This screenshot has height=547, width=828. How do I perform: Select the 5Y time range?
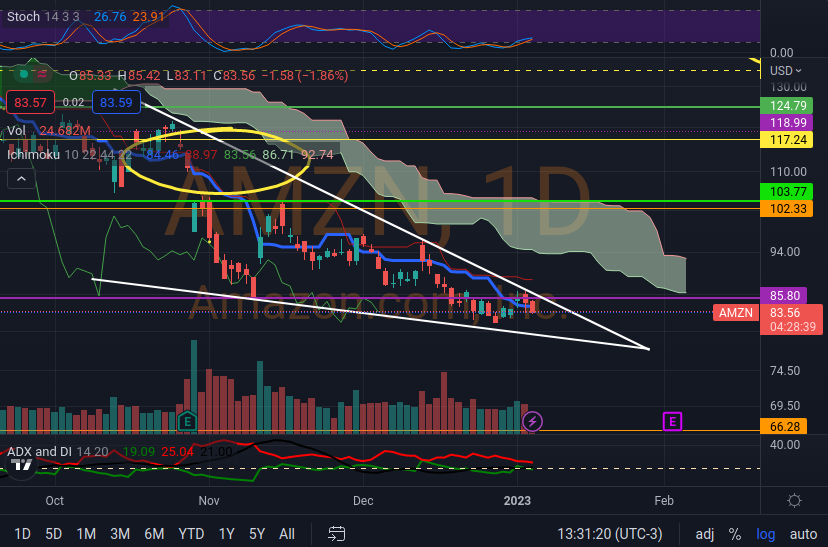pos(257,534)
